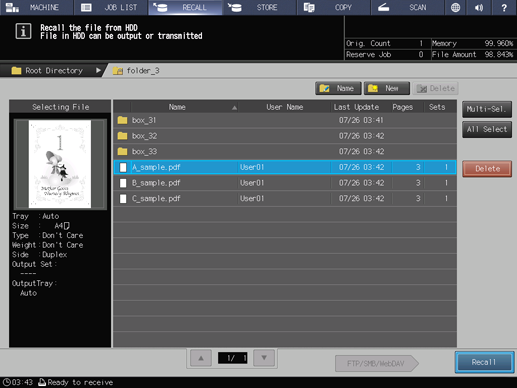Go to previous page with up arrow

pyautogui.click(x=201, y=358)
